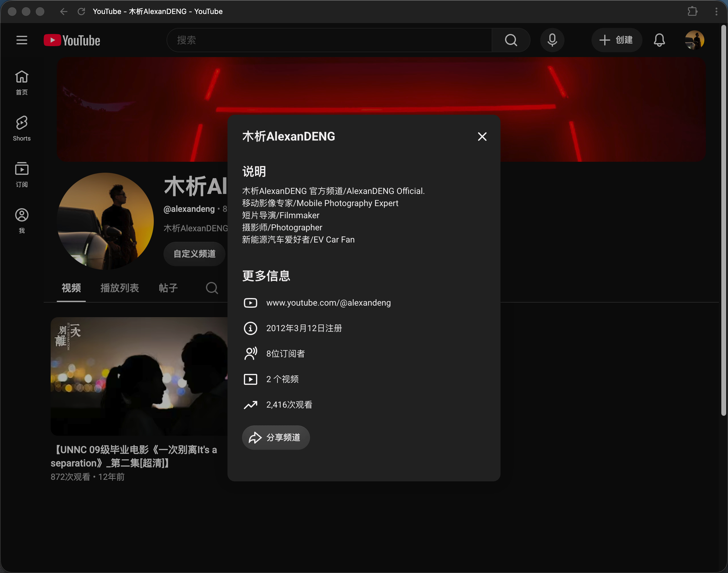728x573 pixels.
Task: Click the search magnifier button
Action: pyautogui.click(x=511, y=40)
